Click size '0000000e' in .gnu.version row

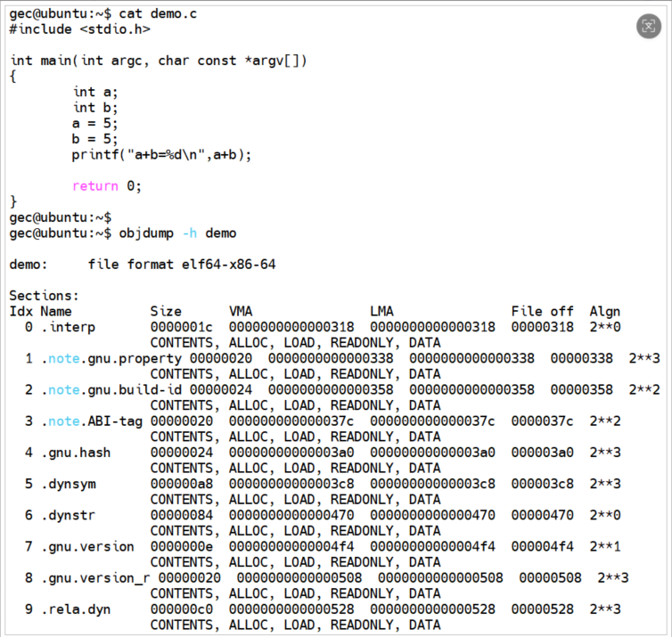[181, 547]
